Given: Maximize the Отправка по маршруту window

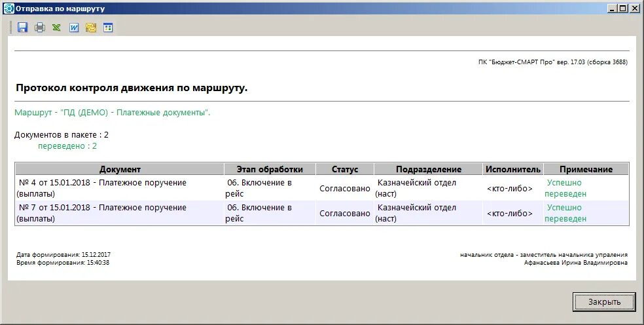Looking at the screenshot, I should [x=622, y=9].
